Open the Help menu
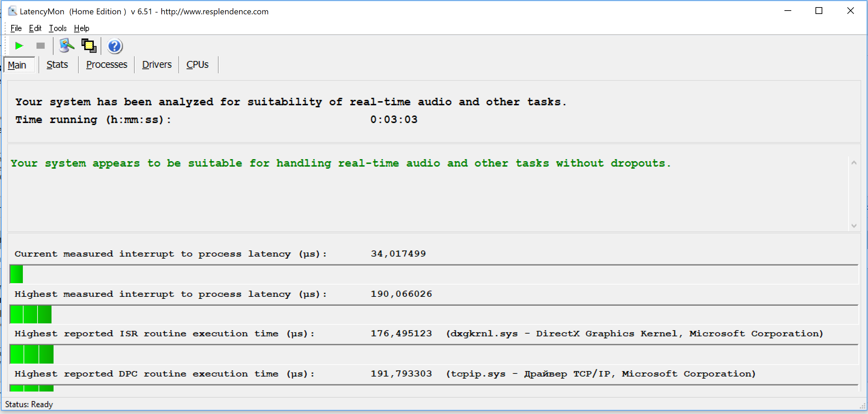The width and height of the screenshot is (868, 414). pos(82,28)
